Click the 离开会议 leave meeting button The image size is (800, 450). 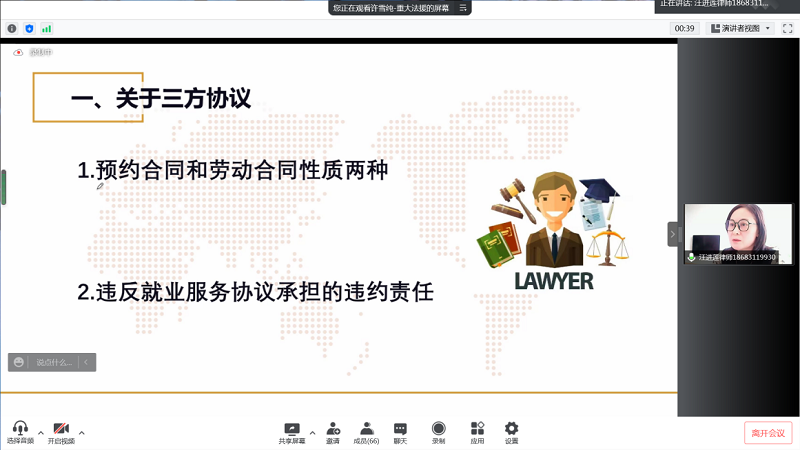pos(768,433)
